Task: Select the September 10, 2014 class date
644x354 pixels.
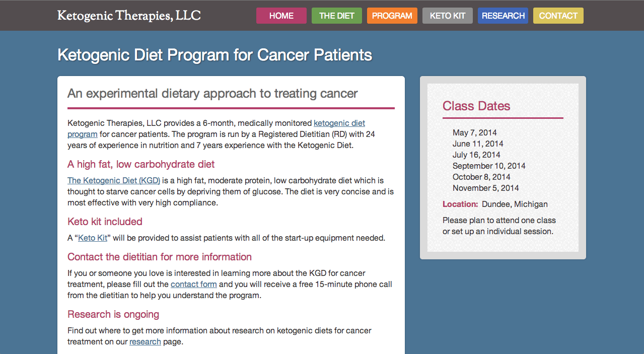Action: (489, 166)
